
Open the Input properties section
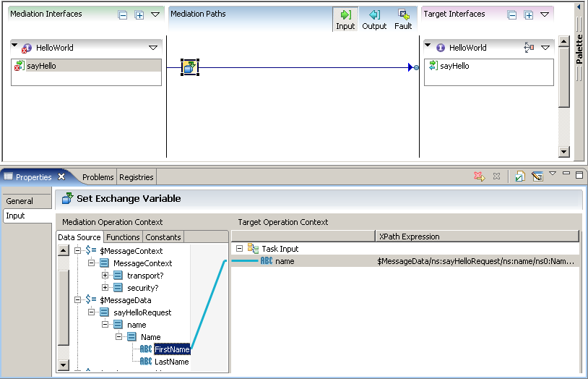point(27,216)
